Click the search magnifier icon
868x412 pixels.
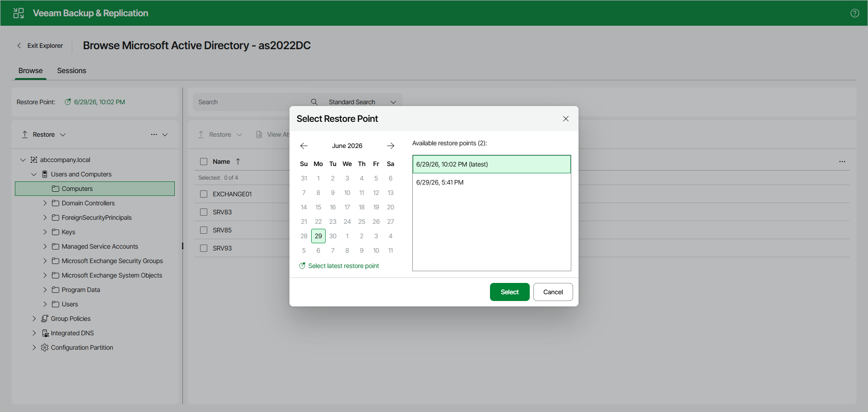point(314,102)
